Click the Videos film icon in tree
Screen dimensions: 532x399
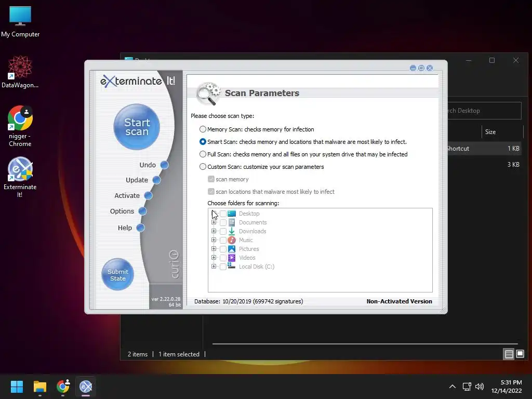click(232, 258)
